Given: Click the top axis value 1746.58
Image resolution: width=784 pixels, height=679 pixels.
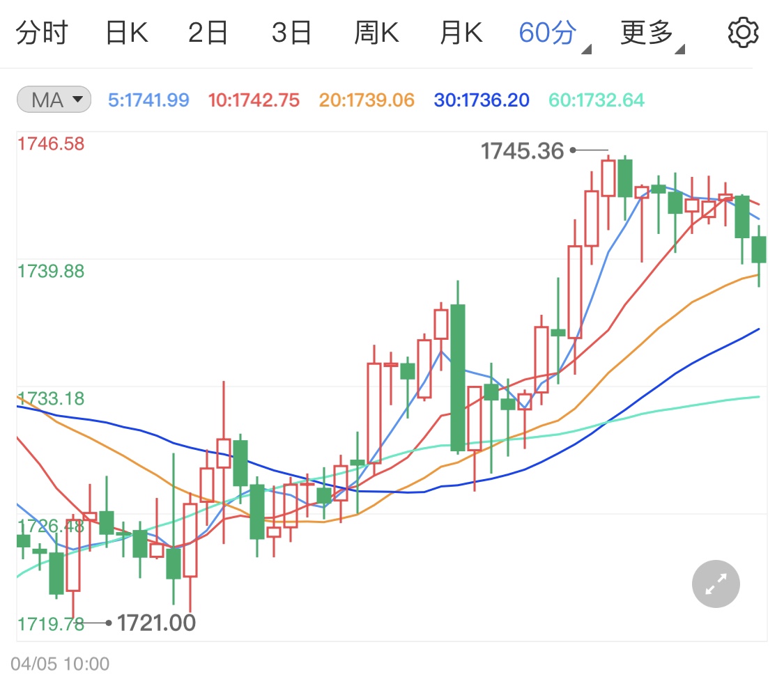Looking at the screenshot, I should point(51,144).
